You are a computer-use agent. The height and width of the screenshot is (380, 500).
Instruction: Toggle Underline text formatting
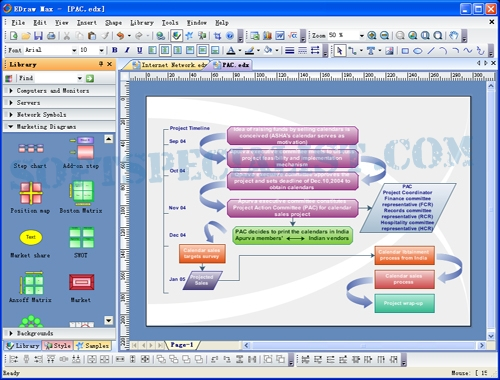click(x=140, y=50)
